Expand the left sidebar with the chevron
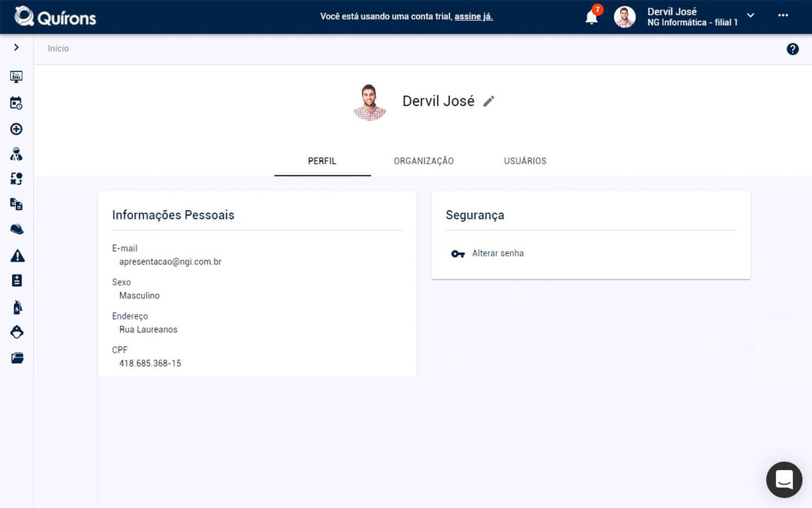Screen dimensions: 812x508 (x=16, y=47)
